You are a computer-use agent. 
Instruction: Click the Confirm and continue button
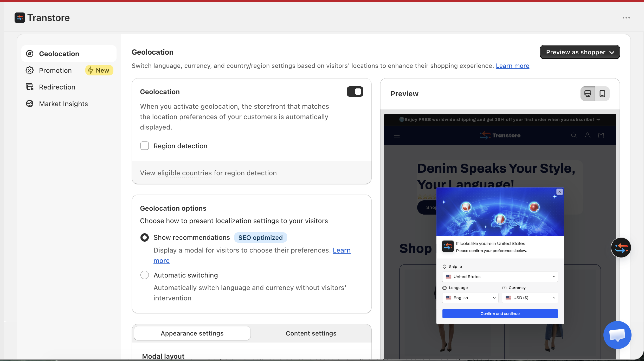(500, 314)
